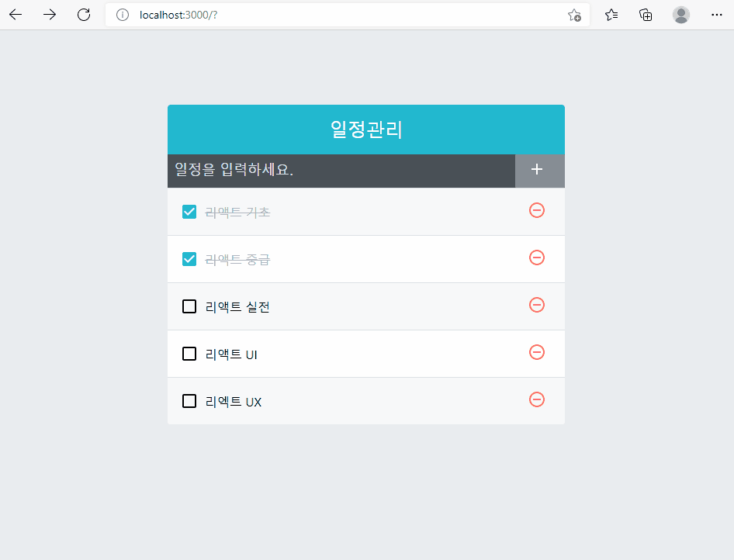Click the 리액트 실전 text label
This screenshot has width=734, height=560.
tap(237, 307)
